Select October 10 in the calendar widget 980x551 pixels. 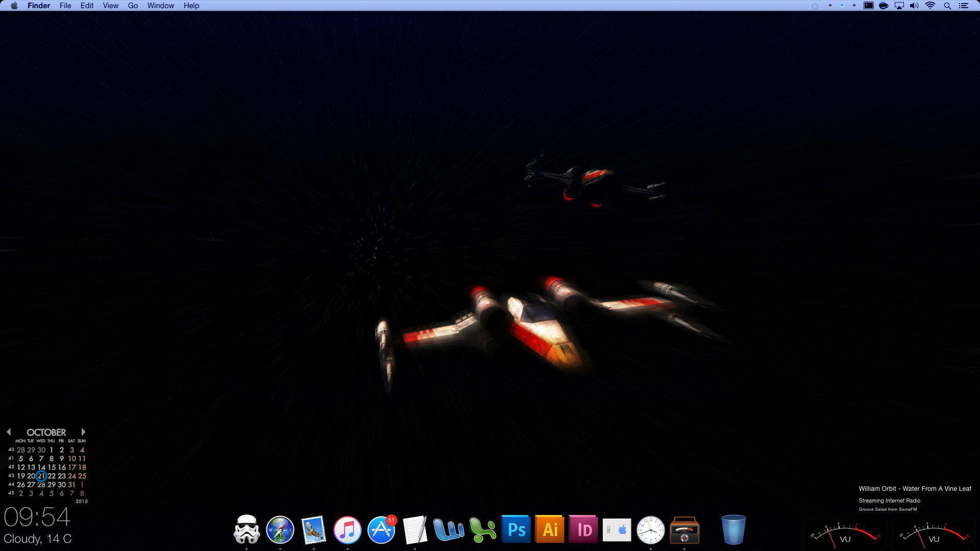(x=72, y=459)
